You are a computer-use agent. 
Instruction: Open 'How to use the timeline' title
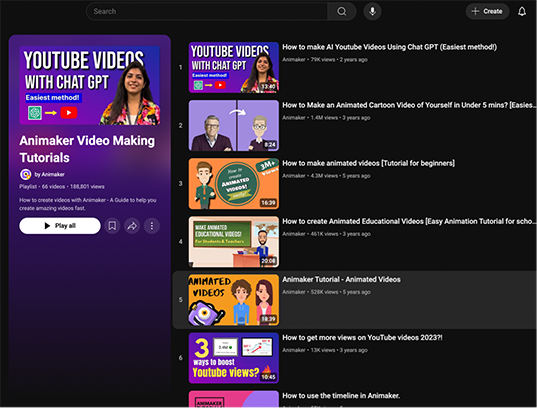341,396
